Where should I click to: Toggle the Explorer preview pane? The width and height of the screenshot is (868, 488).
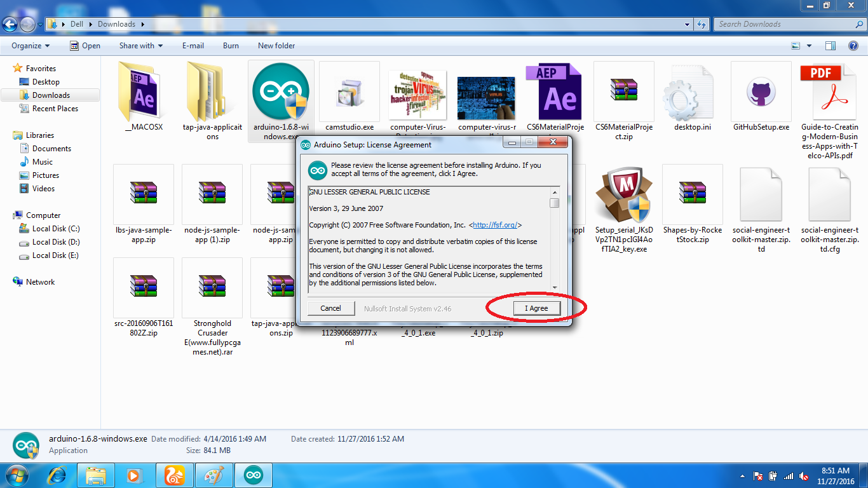[x=829, y=45]
